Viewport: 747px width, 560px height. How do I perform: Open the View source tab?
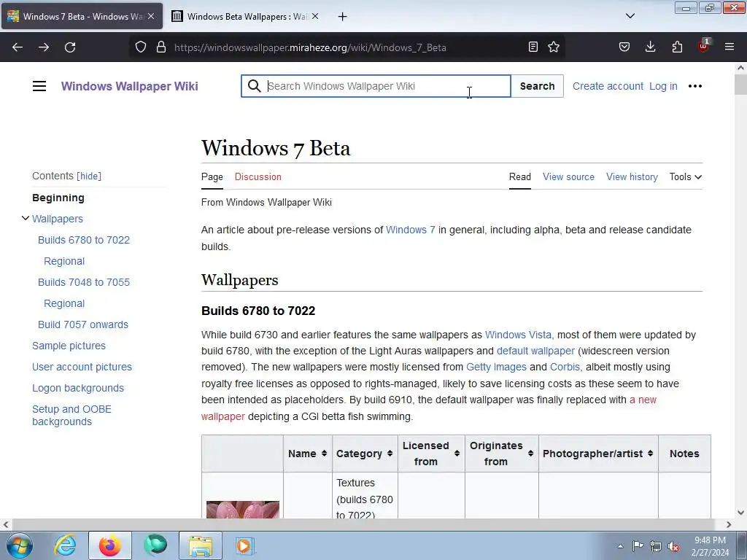[568, 176]
